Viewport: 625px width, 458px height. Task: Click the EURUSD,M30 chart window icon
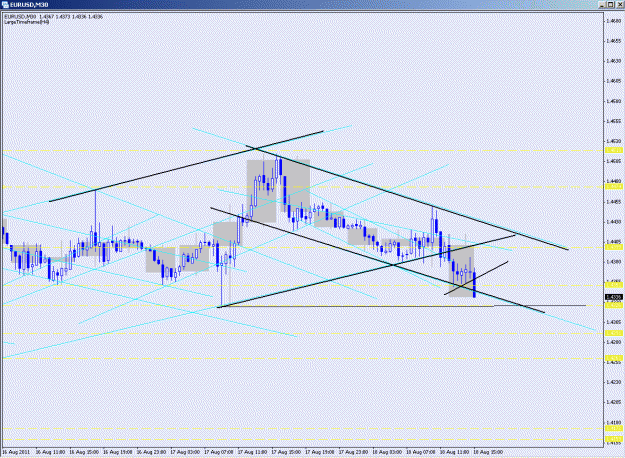click(x=6, y=5)
